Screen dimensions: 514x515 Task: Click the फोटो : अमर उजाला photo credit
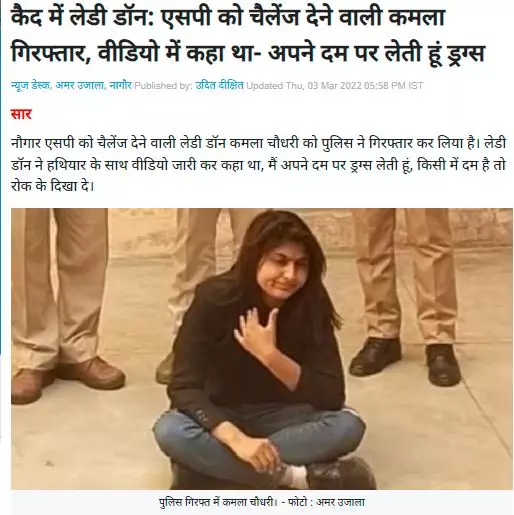tap(326, 502)
